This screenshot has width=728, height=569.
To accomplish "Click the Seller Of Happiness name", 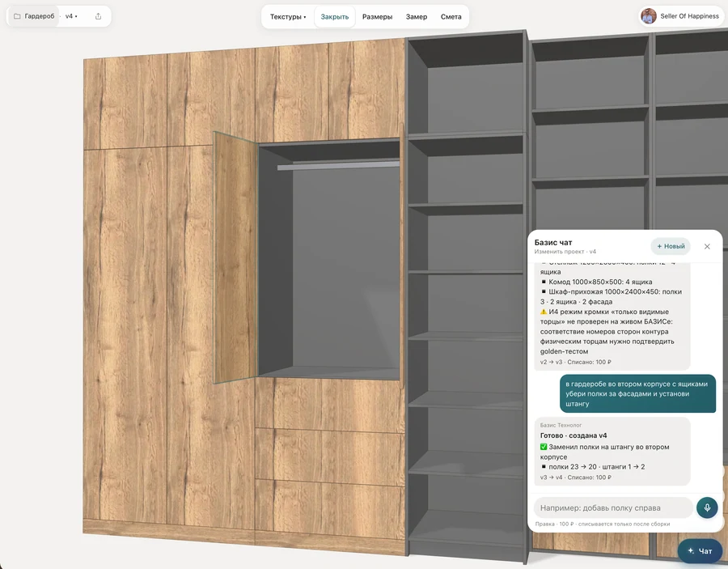I will 689,16.
